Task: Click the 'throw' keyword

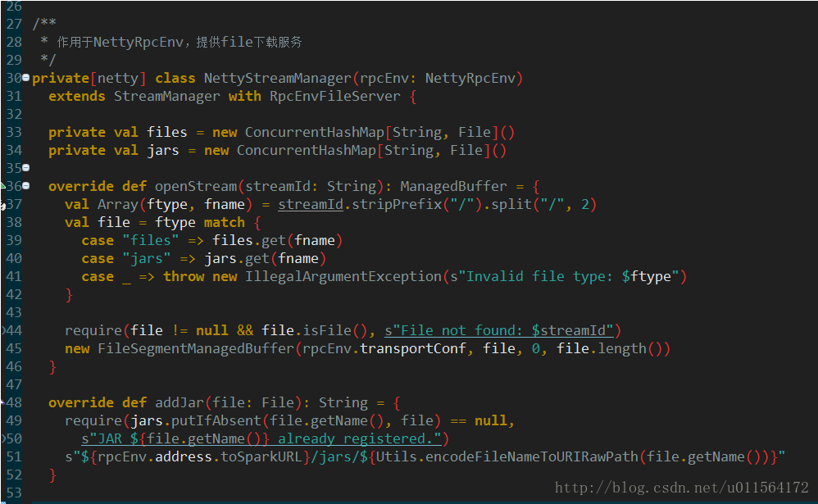Action: pyautogui.click(x=184, y=276)
